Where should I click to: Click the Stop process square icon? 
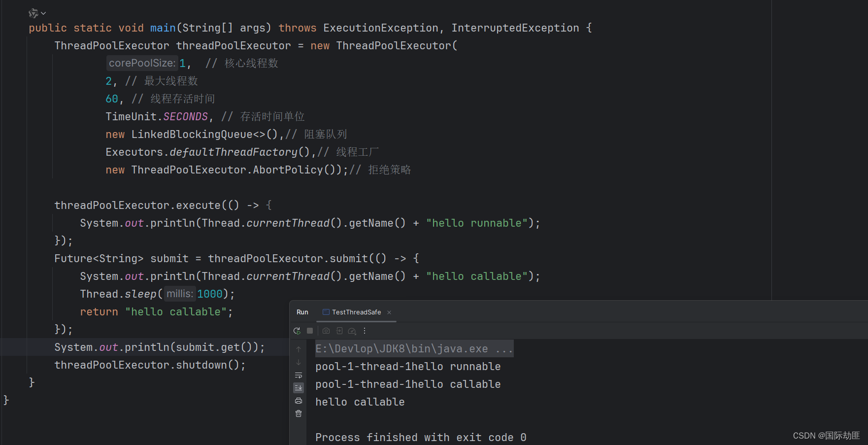pos(310,331)
